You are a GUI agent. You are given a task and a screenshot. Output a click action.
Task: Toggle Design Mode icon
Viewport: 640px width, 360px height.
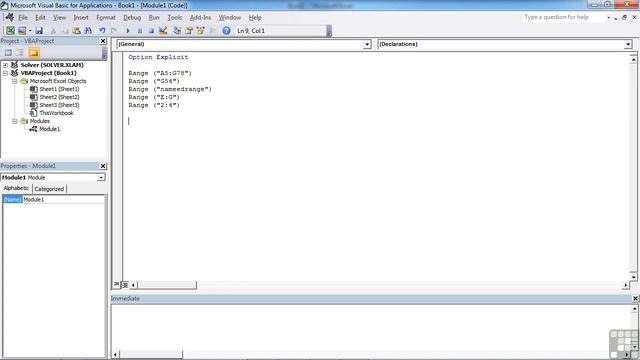(x=163, y=31)
